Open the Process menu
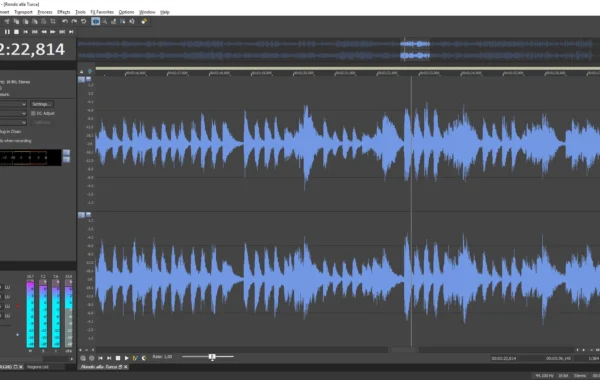The image size is (600, 380). coord(45,12)
